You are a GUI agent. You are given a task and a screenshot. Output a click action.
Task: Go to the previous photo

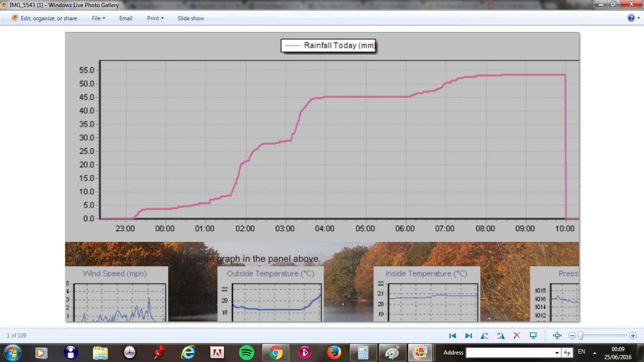point(453,336)
